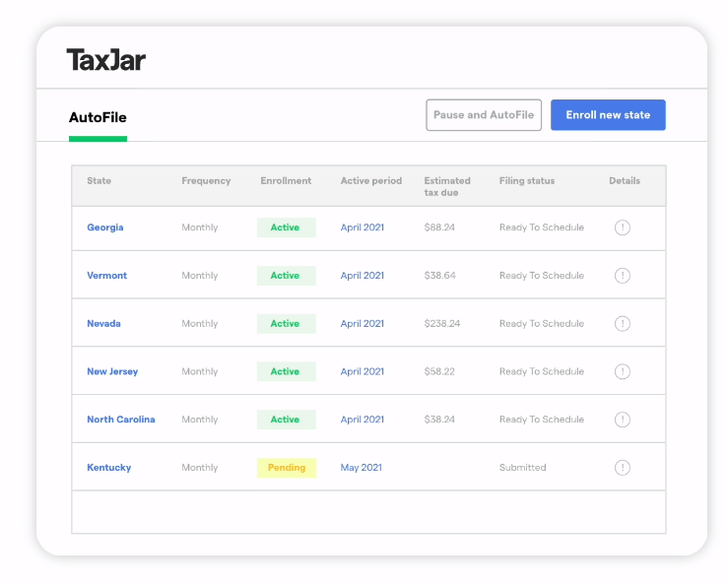Viewport: 728px width, 585px height.
Task: Open the details icon for North Carolina
Action: tap(623, 420)
